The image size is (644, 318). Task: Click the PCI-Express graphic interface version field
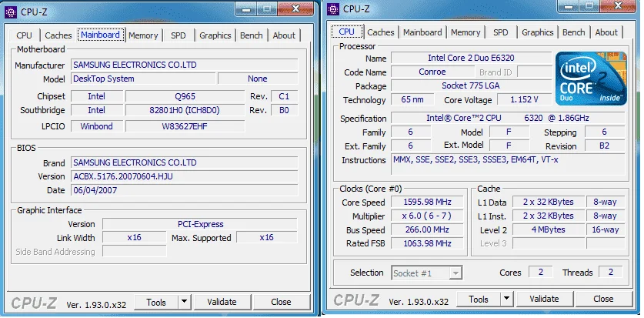click(x=200, y=224)
